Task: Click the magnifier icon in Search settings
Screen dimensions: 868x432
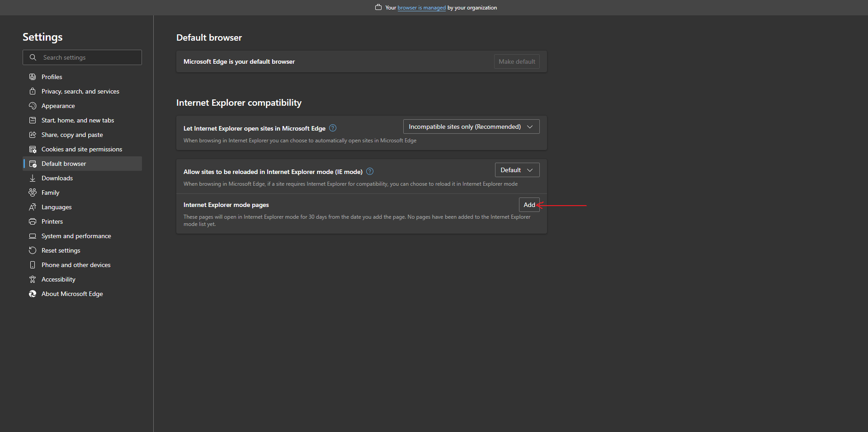Action: coord(33,57)
